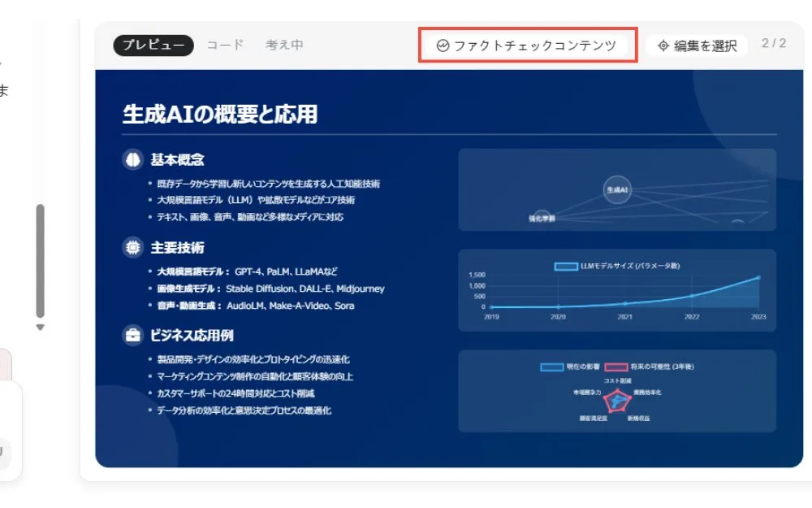The image size is (812, 508).
Task: Click the line listing GPT-4, PaLM, LLaMA
Action: [x=247, y=271]
